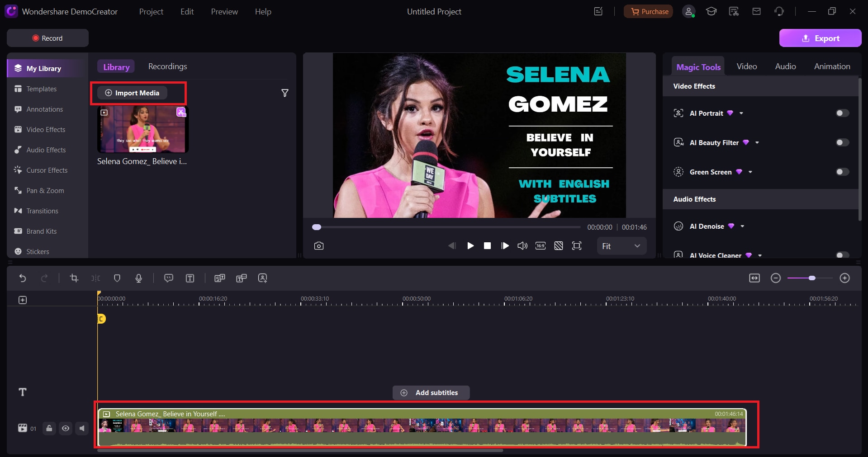The height and width of the screenshot is (457, 868).
Task: Zoom in timeline with plus icon
Action: (844, 278)
